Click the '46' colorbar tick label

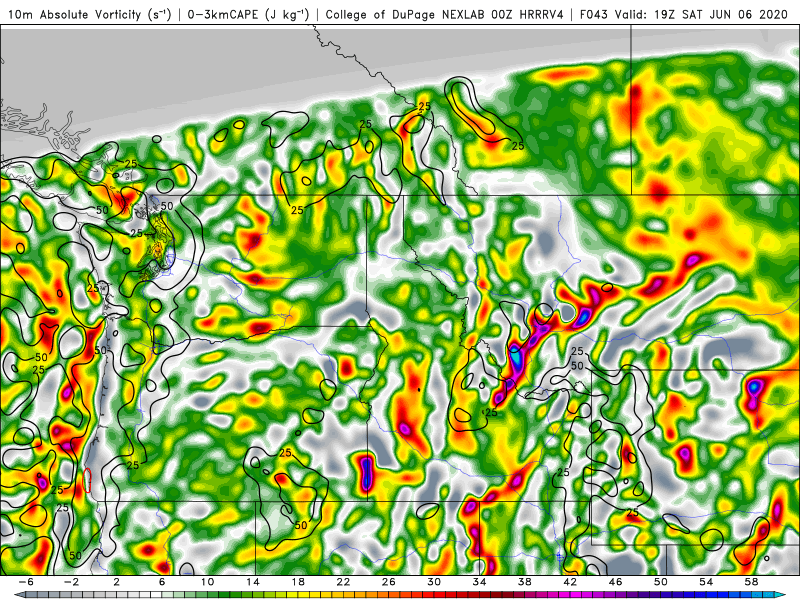[616, 582]
